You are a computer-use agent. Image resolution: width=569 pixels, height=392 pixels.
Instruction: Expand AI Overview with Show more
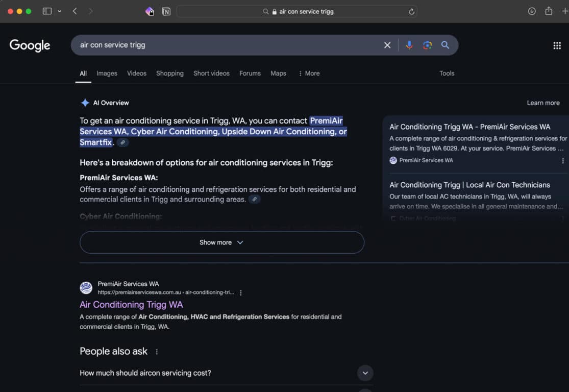coord(221,242)
